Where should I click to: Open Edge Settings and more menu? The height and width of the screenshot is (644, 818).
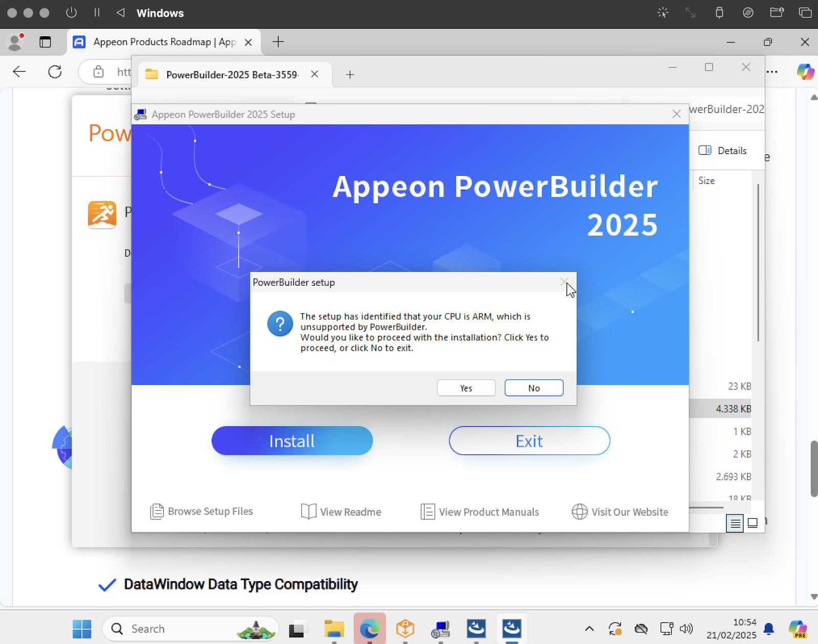pos(773,72)
